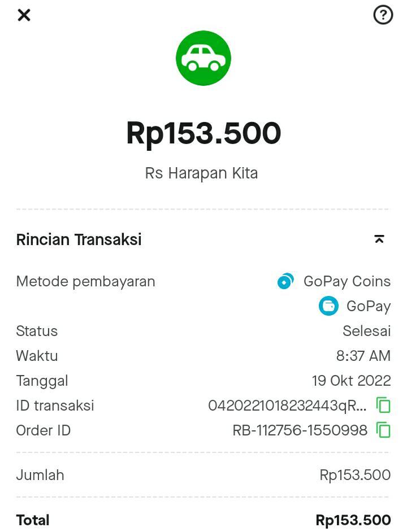The height and width of the screenshot is (532, 407).
Task: Tap the 19 Okt 2022 date value
Action: 351,381
